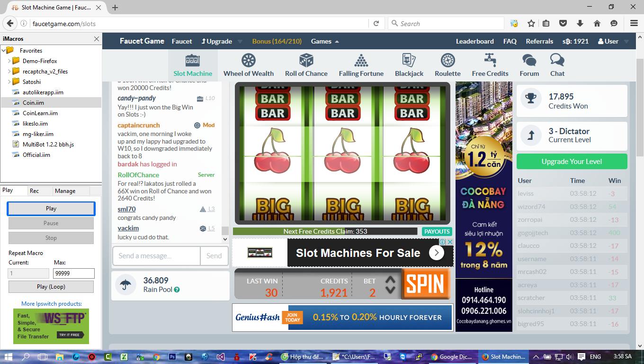Open the Games dropdown menu

click(x=325, y=41)
